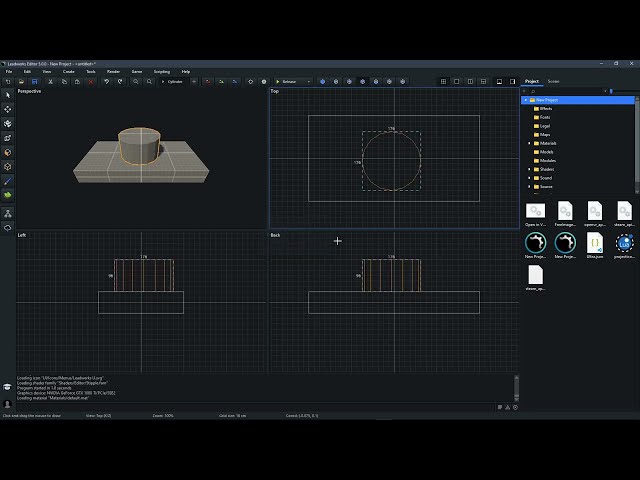Click the green Play run arrow
640x480 pixels.
click(x=278, y=82)
